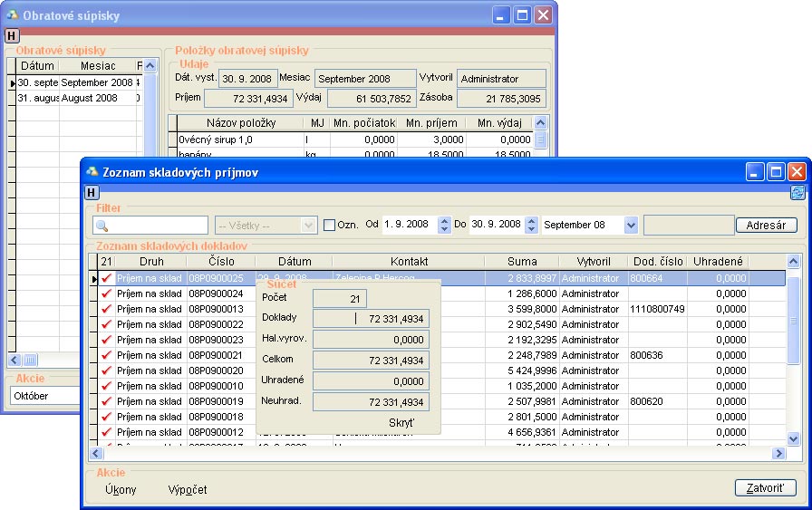The height and width of the screenshot is (510, 812).
Task: Click the app icon in Obratové súpisky title bar
Action: [x=12, y=15]
